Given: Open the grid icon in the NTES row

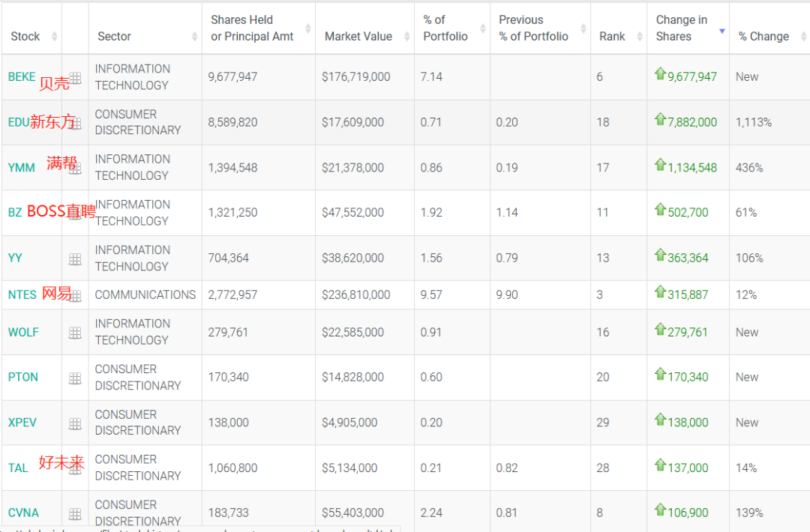Looking at the screenshot, I should (75, 296).
